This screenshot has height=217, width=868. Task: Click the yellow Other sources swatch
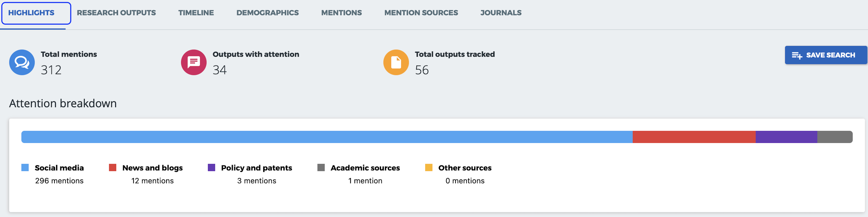(x=429, y=167)
